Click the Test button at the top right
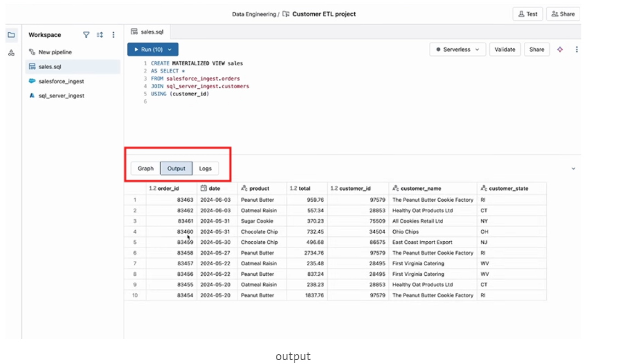This screenshot has width=623, height=364. pyautogui.click(x=528, y=14)
